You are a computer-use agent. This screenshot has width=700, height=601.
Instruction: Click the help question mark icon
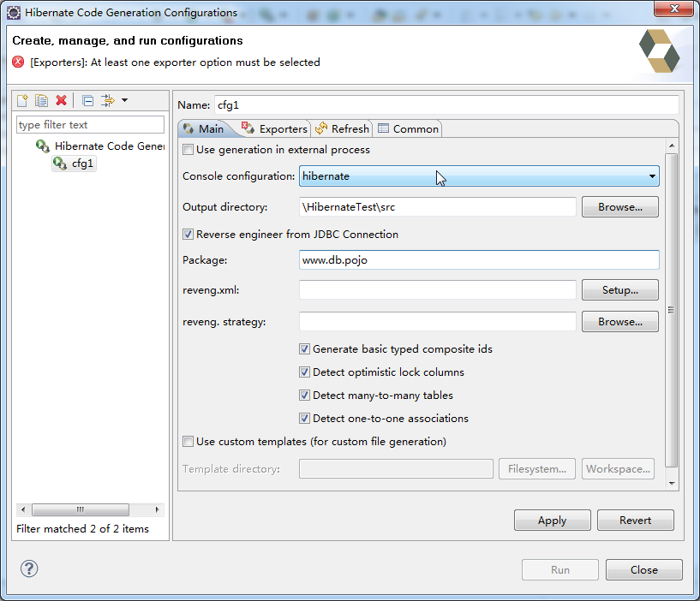29,568
